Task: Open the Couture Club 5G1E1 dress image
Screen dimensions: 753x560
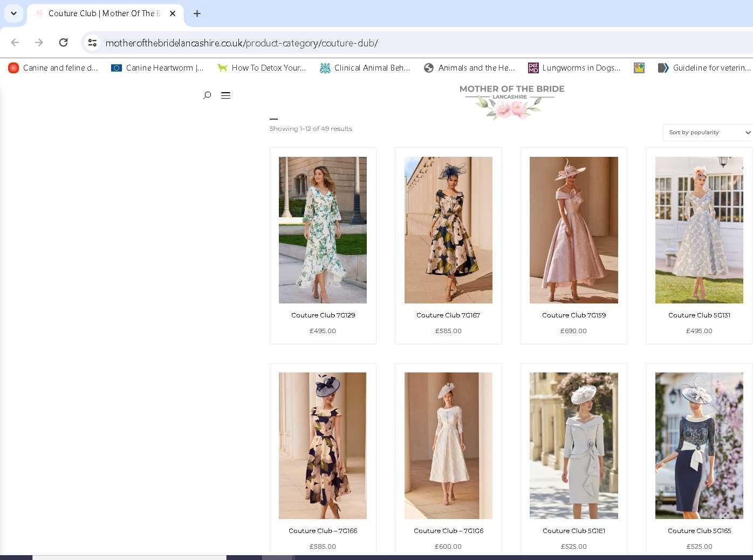Action: pos(574,446)
